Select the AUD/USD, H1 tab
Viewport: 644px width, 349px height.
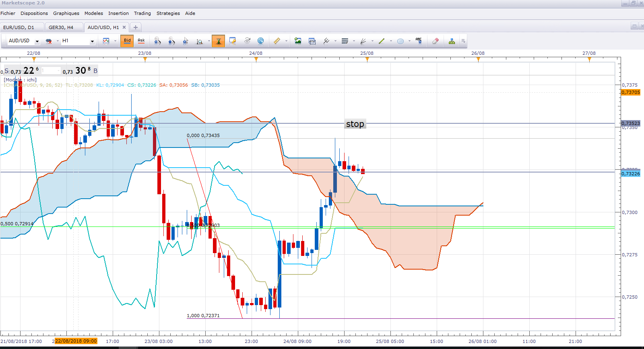coord(103,27)
